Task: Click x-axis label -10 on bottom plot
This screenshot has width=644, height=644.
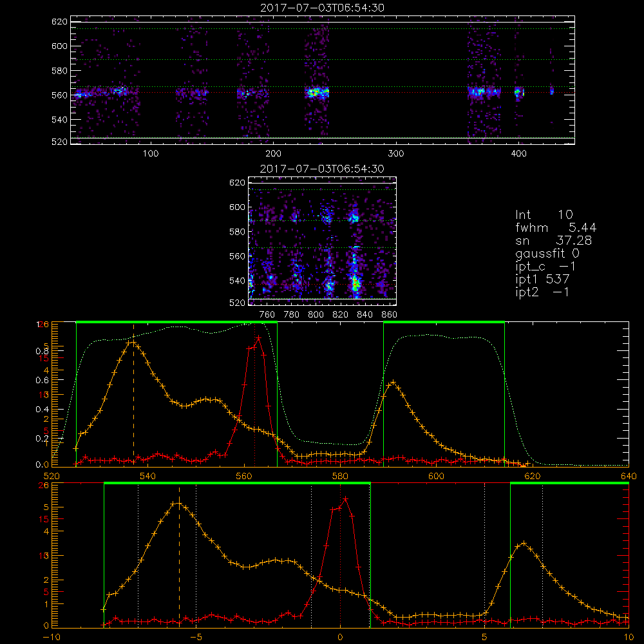Action: pyautogui.click(x=52, y=638)
